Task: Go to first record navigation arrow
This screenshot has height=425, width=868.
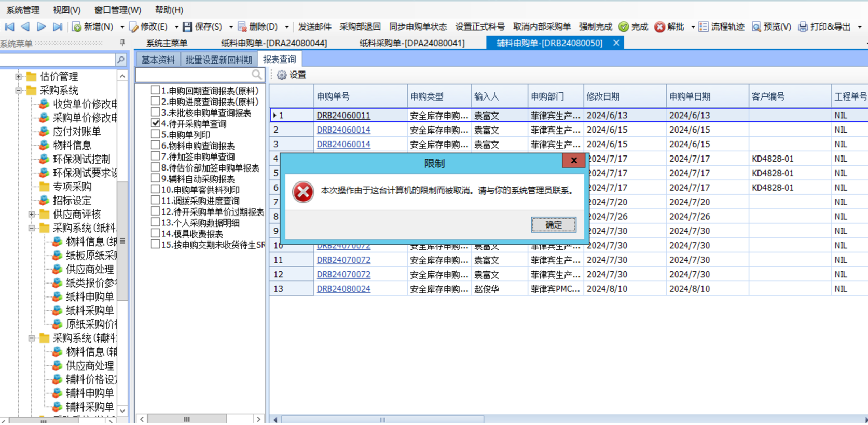Action: tap(9, 26)
